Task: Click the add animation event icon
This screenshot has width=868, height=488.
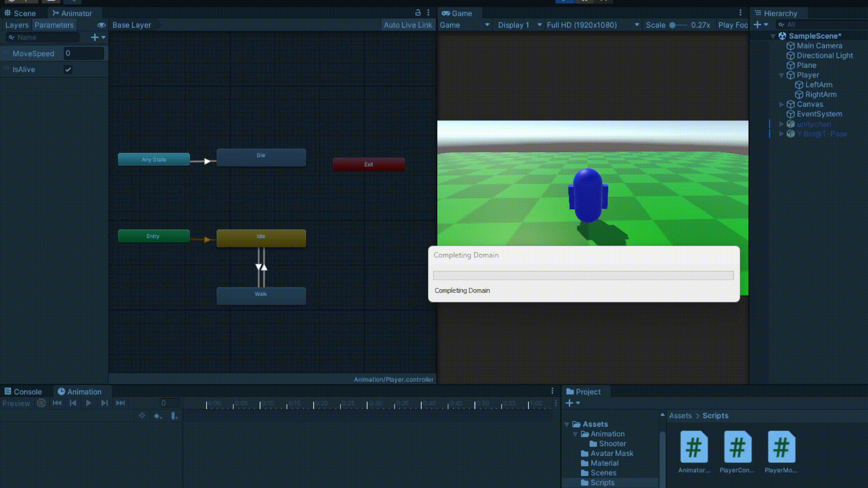Action: (175, 416)
